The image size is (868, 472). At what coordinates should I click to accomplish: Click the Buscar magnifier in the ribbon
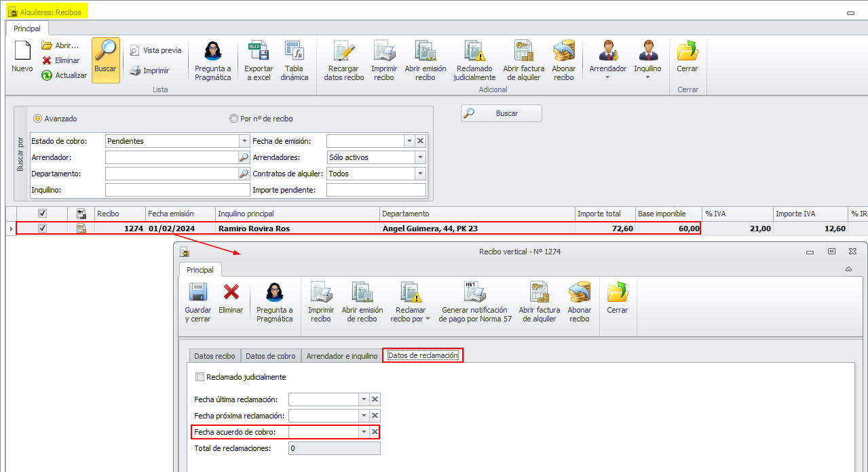106,60
